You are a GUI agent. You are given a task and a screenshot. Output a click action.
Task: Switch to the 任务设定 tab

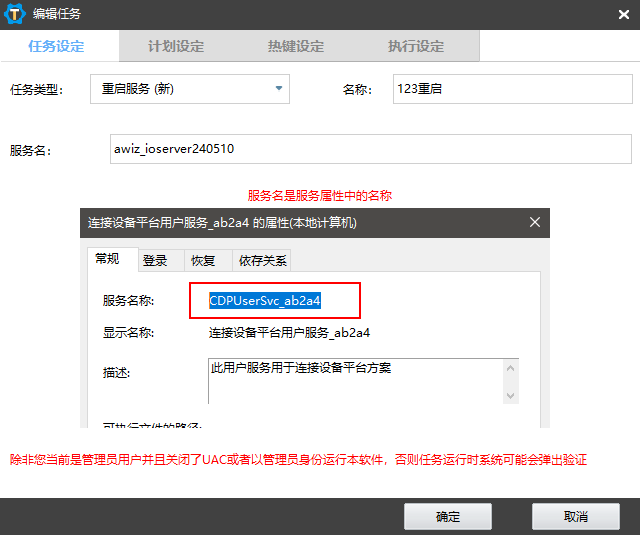pyautogui.click(x=56, y=47)
